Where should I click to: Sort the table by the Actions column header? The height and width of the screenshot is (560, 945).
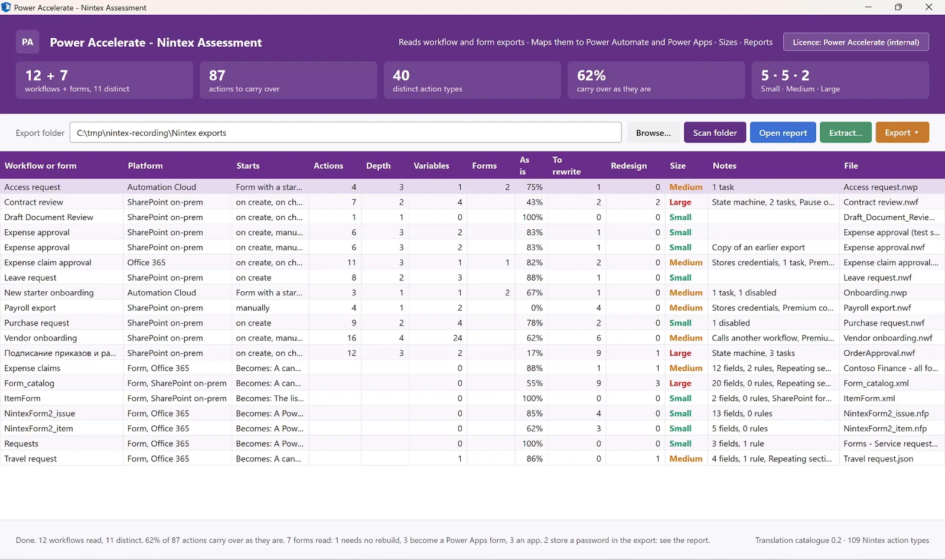(x=328, y=165)
